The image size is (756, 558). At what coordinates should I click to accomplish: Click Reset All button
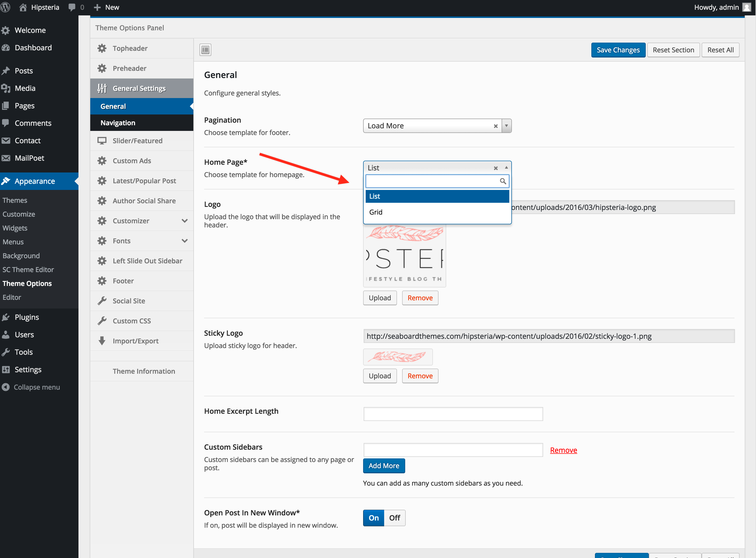(720, 50)
